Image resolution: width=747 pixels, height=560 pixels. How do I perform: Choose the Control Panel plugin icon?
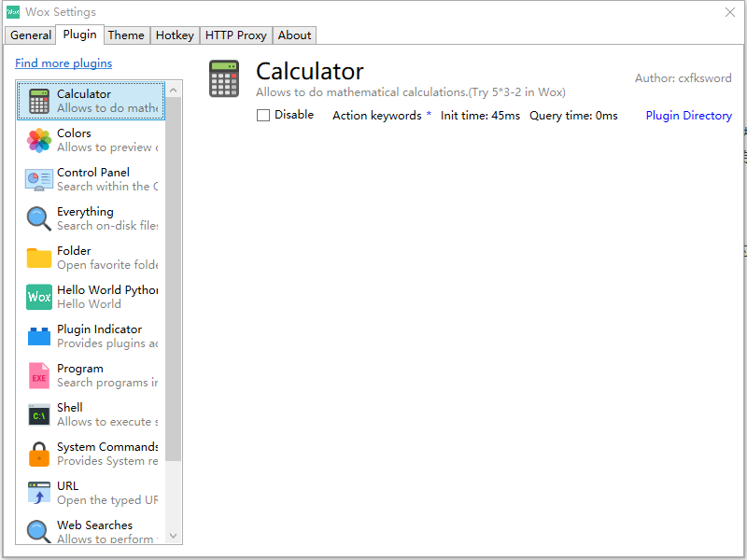pos(39,179)
